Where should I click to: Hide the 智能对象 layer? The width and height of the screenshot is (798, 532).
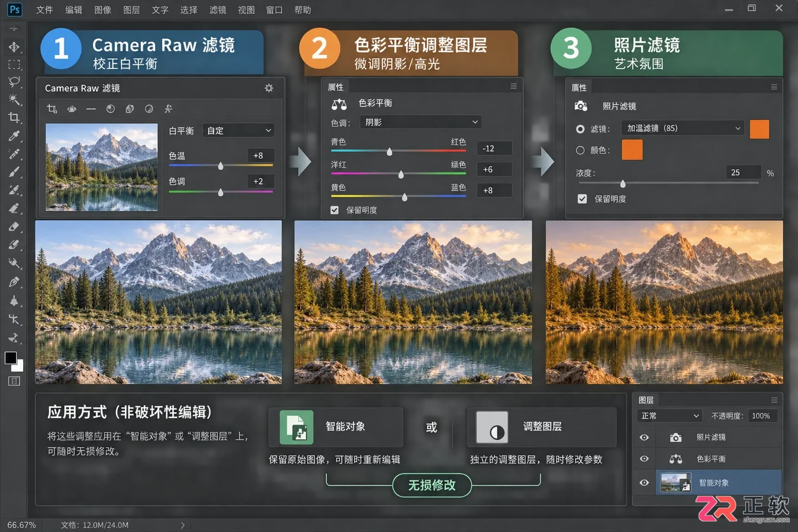click(644, 483)
